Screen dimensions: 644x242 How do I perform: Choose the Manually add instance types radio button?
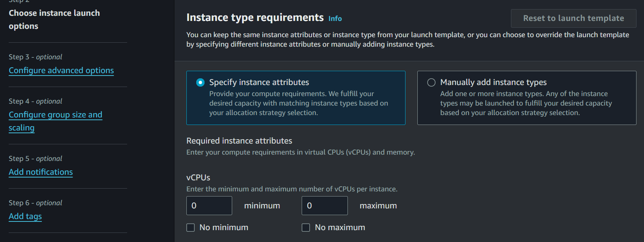(x=431, y=82)
